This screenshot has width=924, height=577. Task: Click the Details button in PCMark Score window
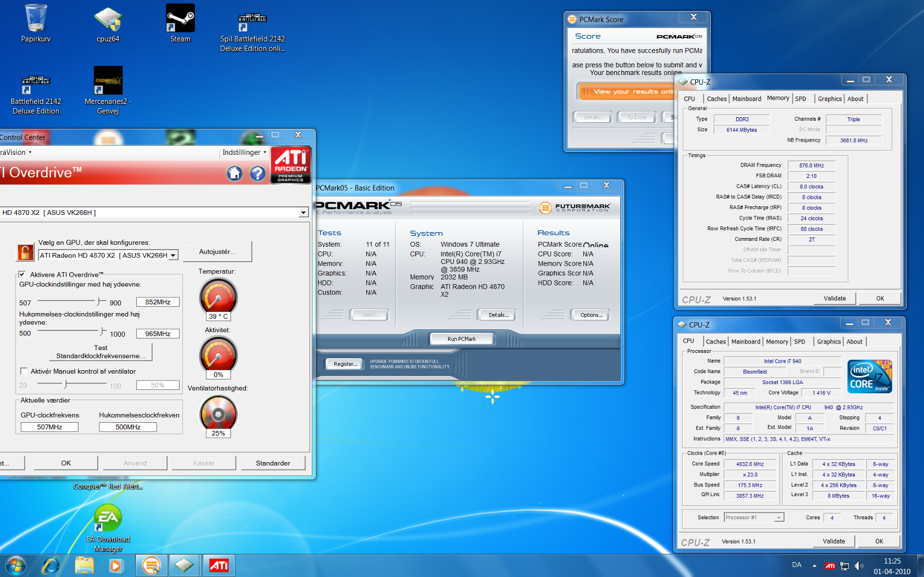pyautogui.click(x=593, y=117)
